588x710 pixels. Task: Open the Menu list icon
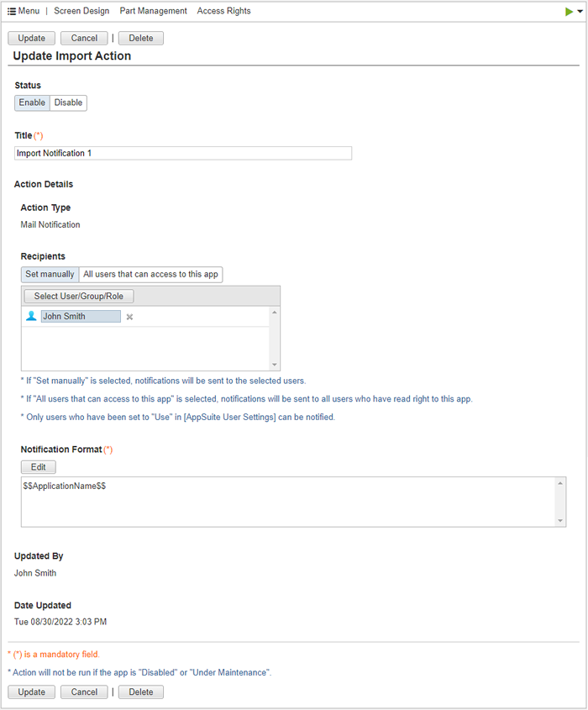(12, 11)
